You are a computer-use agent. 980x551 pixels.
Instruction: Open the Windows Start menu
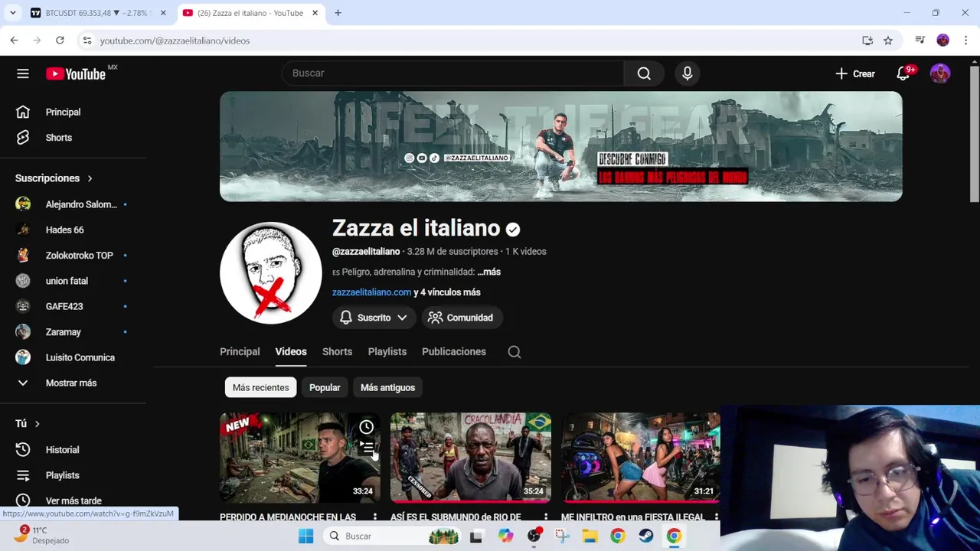click(x=305, y=536)
